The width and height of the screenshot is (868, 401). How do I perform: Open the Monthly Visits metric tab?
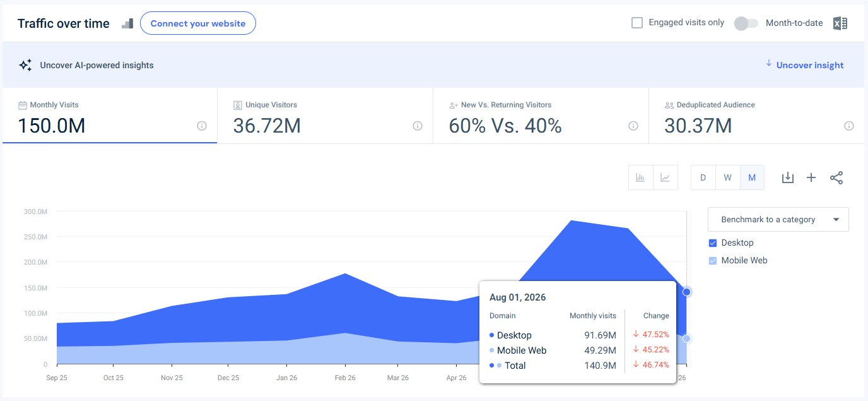coord(110,116)
